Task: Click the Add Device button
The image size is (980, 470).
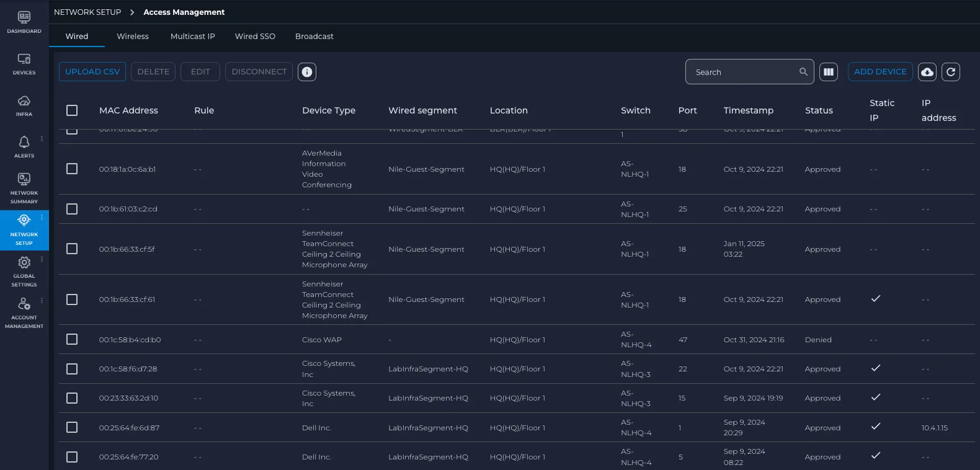Action: 880,72
